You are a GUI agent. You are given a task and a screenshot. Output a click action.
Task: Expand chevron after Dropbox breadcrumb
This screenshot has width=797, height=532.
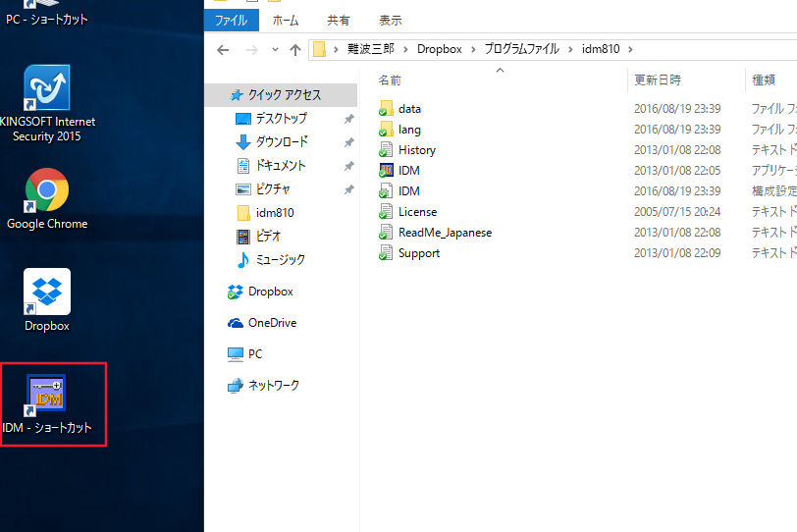pos(473,49)
